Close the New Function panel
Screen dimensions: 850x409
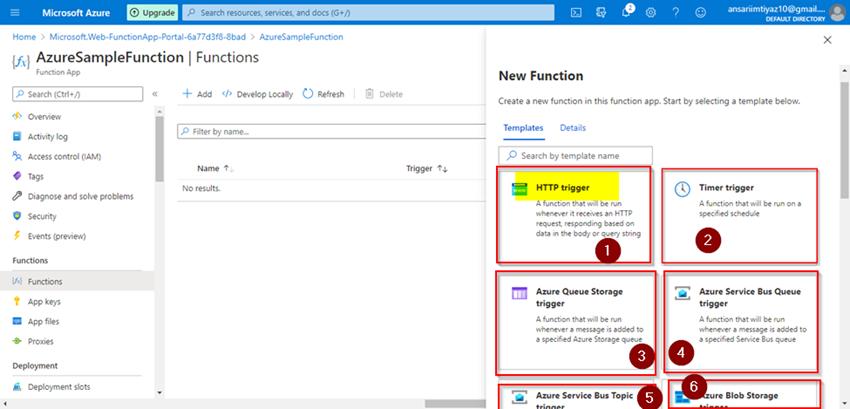[827, 40]
